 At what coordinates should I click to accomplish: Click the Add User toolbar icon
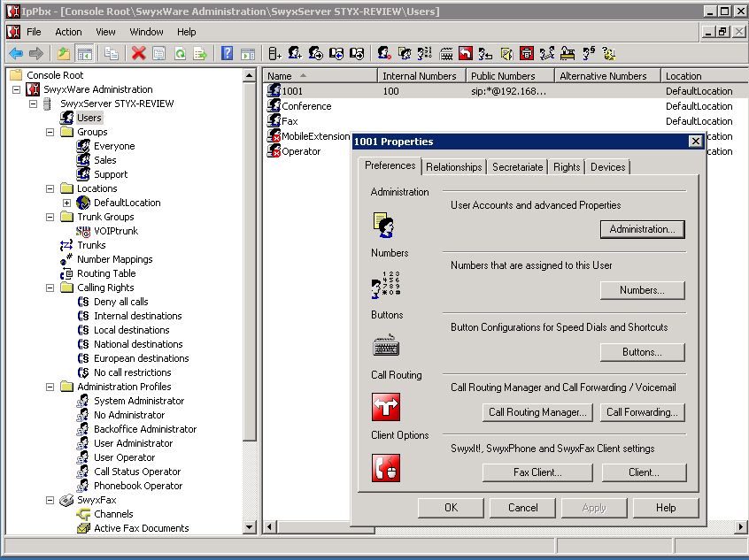click(295, 53)
